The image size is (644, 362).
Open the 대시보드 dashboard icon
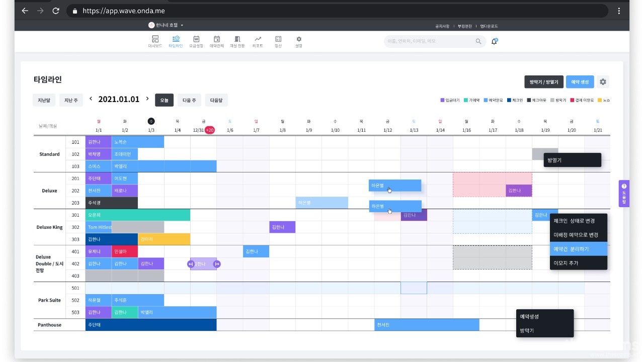155,39
